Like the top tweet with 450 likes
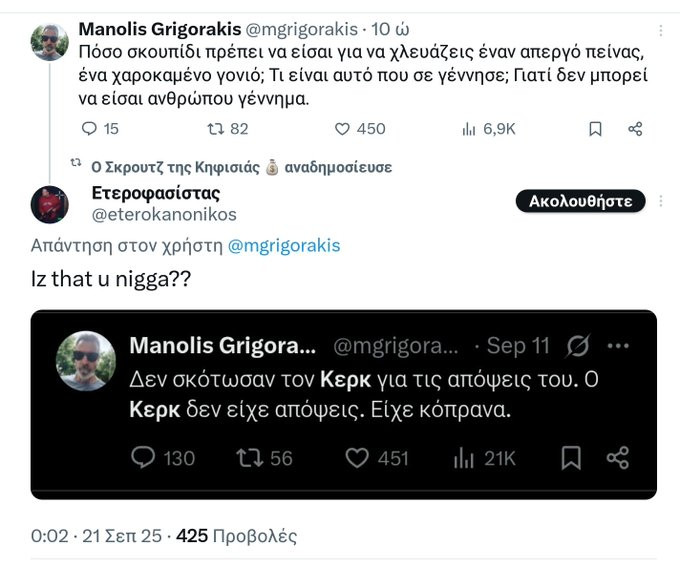 (x=342, y=128)
